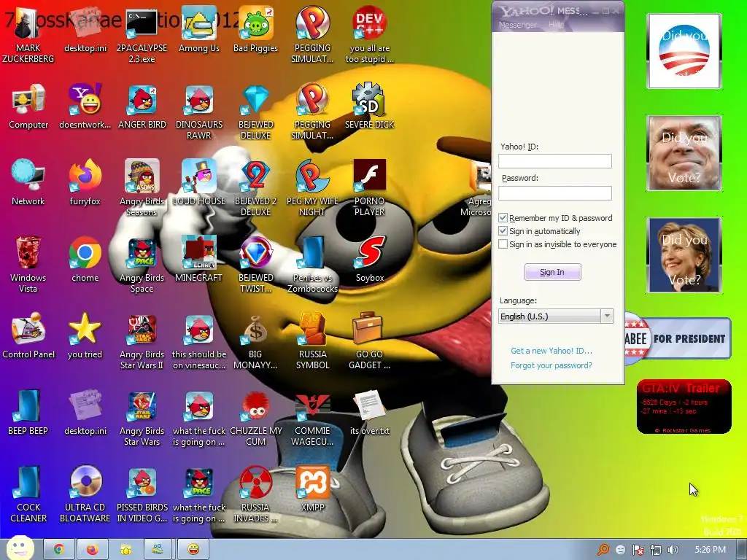Launch the Bad Piggies shortcut
This screenshot has height=560, width=747.
255,29
